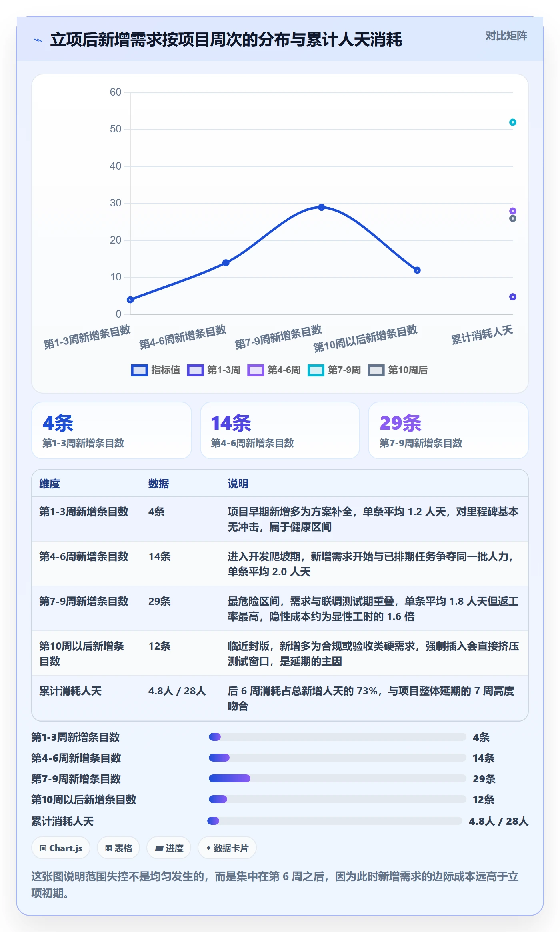Select the Chart.js tag chip
Viewport: 560px width, 932px height.
pyautogui.click(x=61, y=848)
